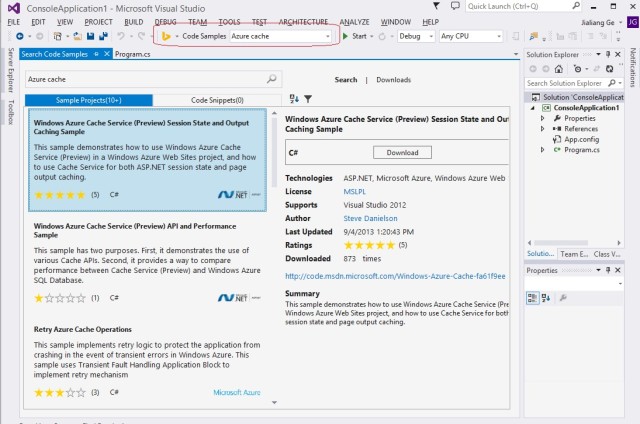The height and width of the screenshot is (424, 640).
Task: Open the Steve Danielson author link
Action: 370,219
